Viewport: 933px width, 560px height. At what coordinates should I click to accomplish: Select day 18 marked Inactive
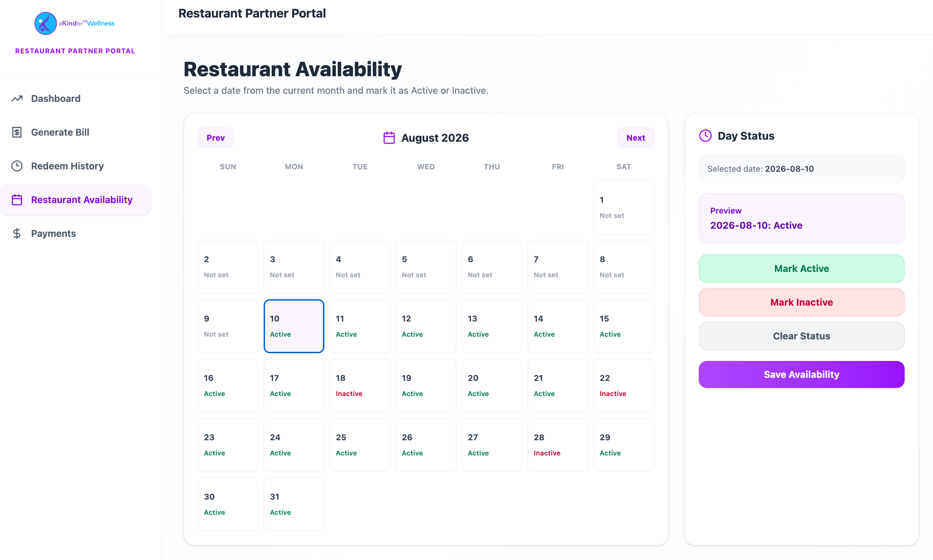360,386
